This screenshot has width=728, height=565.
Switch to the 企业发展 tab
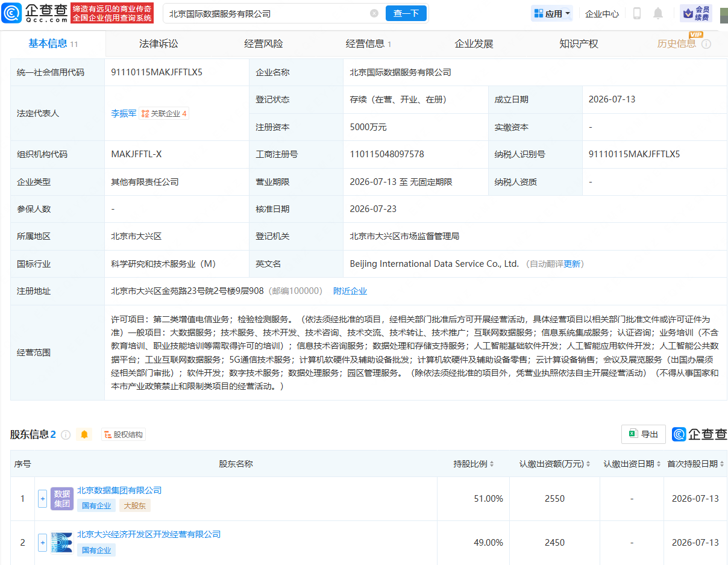(x=474, y=43)
